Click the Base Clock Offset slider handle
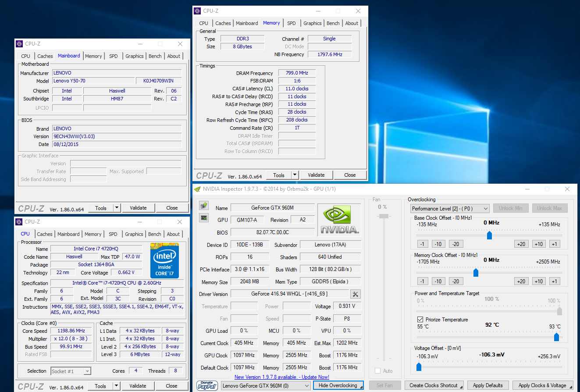Image resolution: width=580 pixels, height=392 pixels. click(x=489, y=235)
